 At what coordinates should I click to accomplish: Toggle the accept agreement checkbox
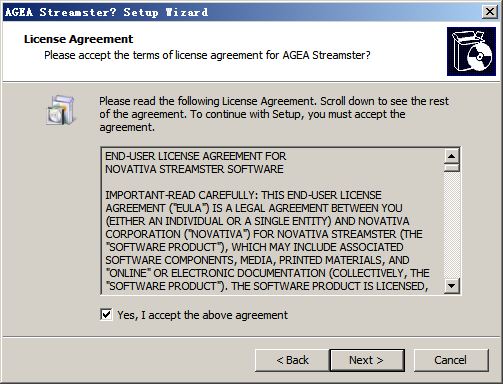(106, 314)
